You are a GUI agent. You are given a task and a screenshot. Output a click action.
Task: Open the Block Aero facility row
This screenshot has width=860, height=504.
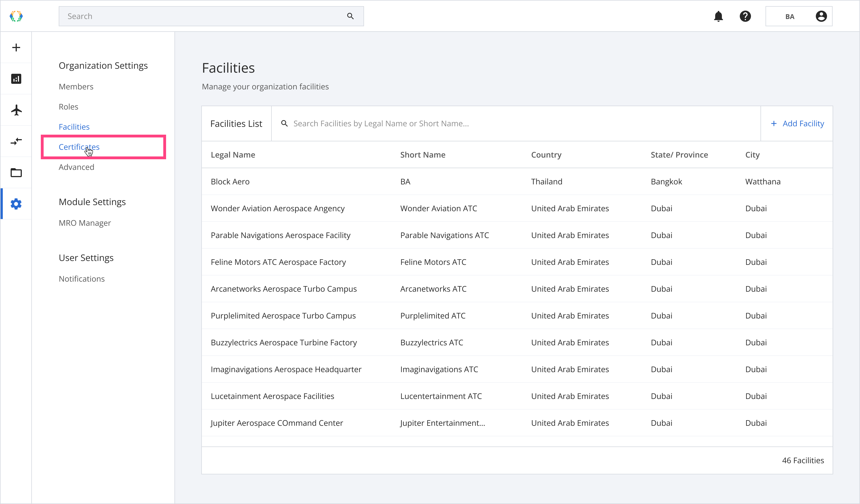pyautogui.click(x=517, y=182)
